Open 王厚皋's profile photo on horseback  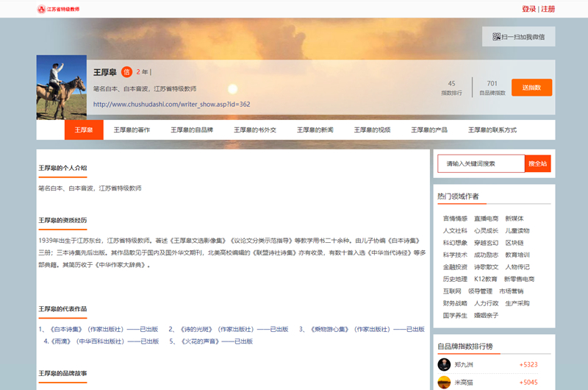pos(61,87)
